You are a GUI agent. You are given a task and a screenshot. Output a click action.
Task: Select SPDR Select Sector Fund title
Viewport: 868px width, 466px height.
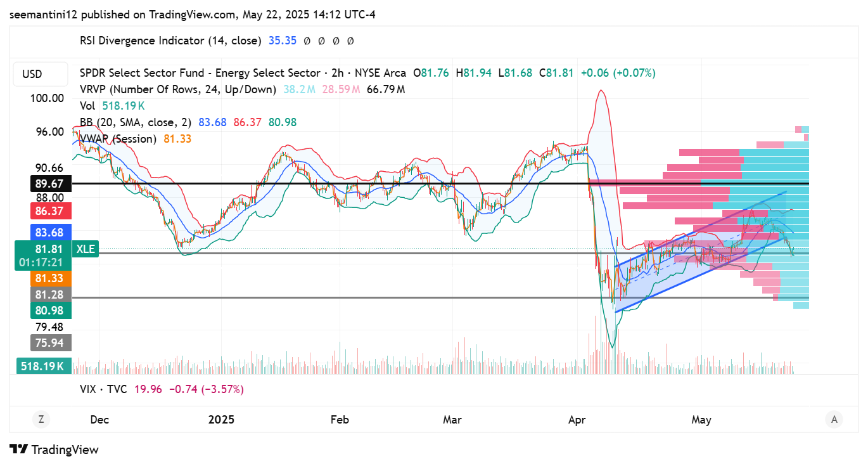pos(243,73)
